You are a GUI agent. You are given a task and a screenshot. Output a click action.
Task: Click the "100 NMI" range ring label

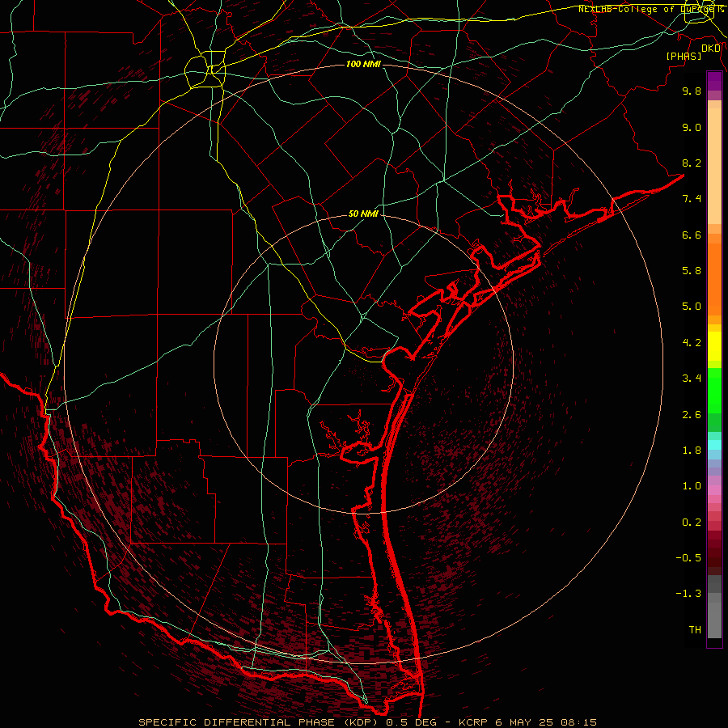pyautogui.click(x=363, y=64)
